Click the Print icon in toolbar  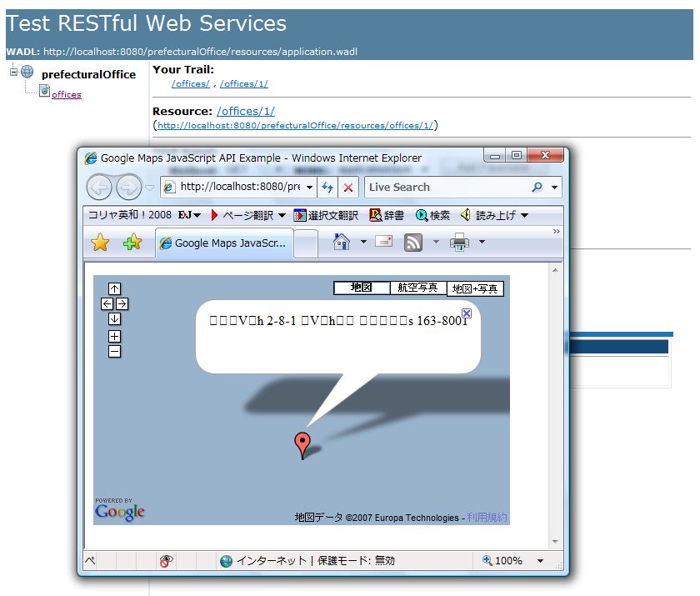coord(459,243)
